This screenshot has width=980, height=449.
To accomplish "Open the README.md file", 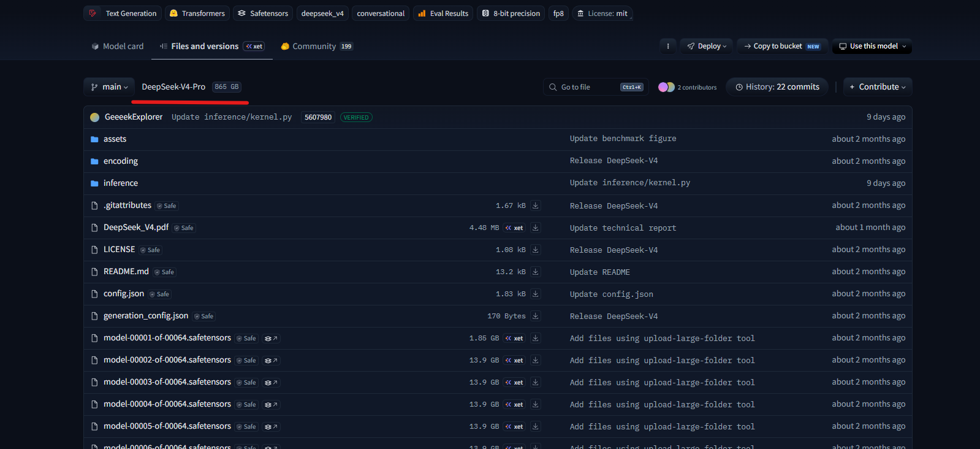I will (x=126, y=272).
